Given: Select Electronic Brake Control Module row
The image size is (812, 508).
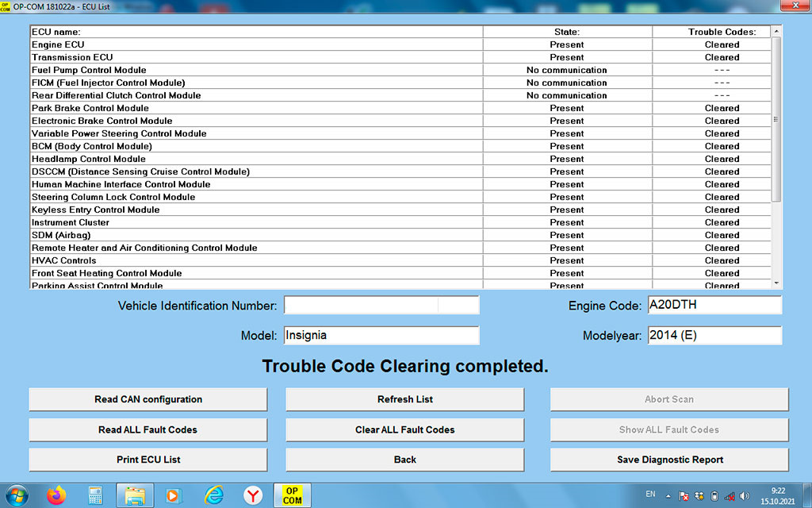Looking at the screenshot, I should 400,121.
